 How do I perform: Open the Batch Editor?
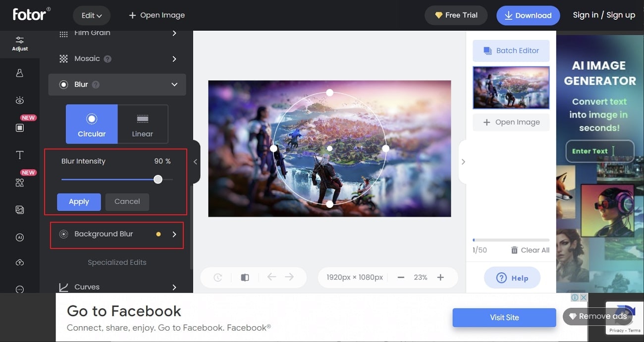point(511,50)
